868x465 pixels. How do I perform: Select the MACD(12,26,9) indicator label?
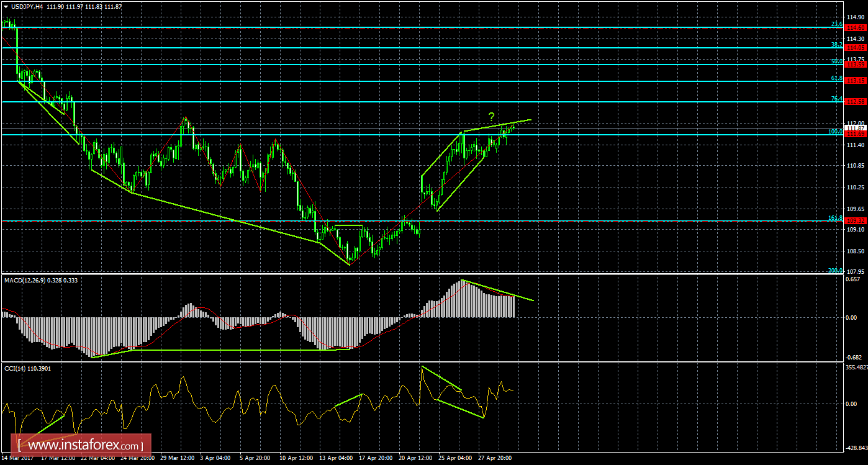coord(32,281)
